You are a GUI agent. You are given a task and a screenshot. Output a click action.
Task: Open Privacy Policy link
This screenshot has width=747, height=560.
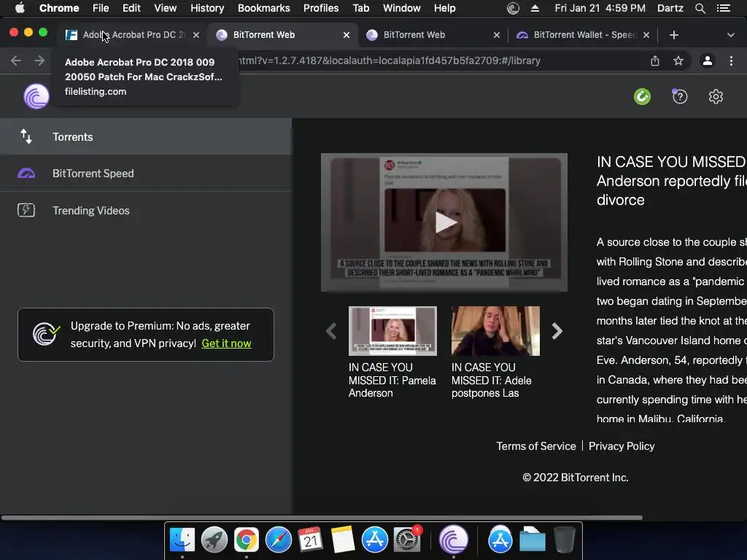pos(622,446)
